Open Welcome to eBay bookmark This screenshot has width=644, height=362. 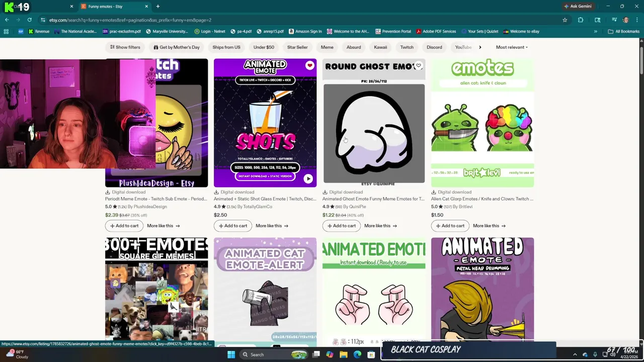click(x=521, y=31)
